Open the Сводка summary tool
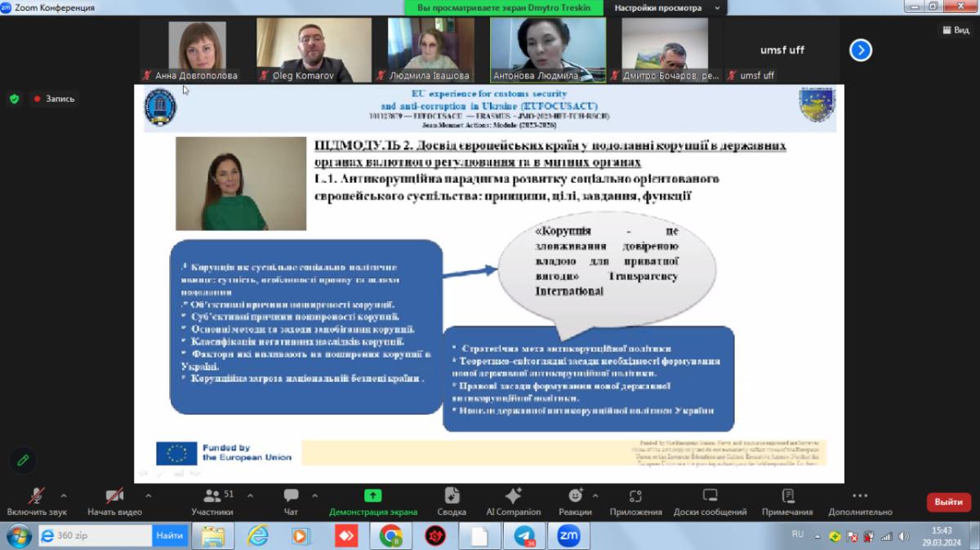Image resolution: width=980 pixels, height=550 pixels. click(452, 500)
